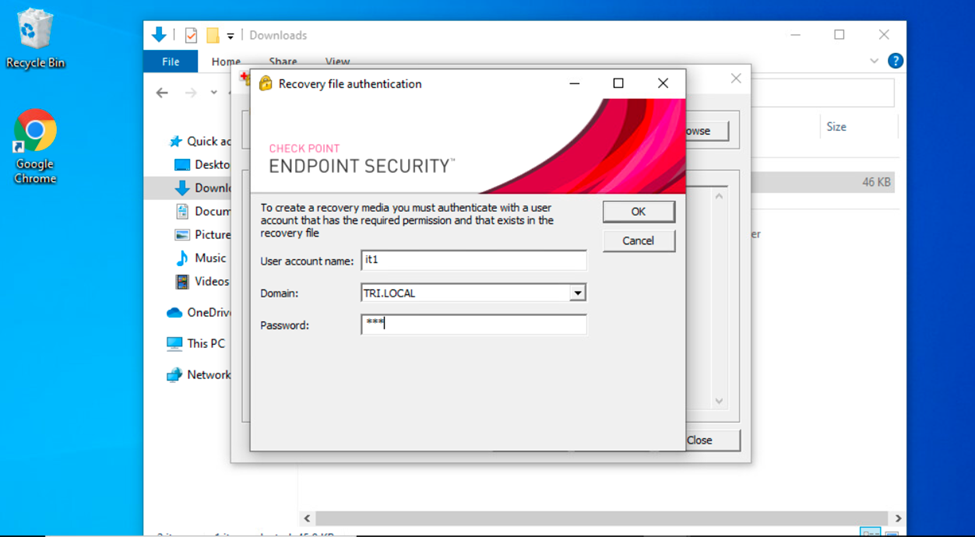Click the Explorer horizontal scrollbar track

coord(602,518)
